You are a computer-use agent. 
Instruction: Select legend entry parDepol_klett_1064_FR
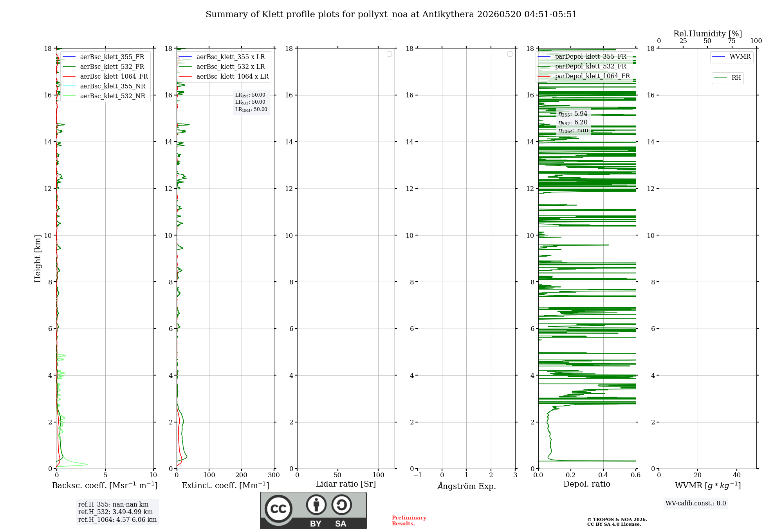pyautogui.click(x=584, y=76)
